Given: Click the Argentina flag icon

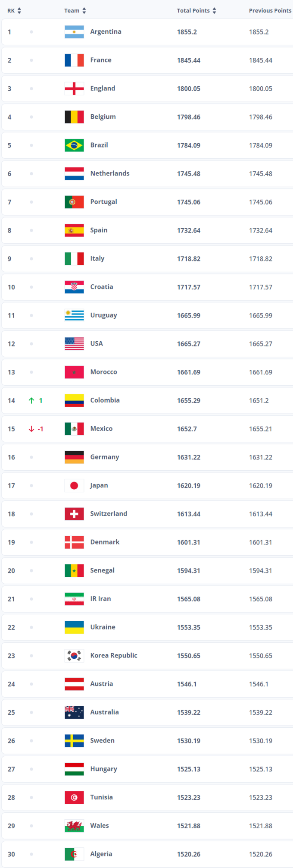Looking at the screenshot, I should 74,32.
